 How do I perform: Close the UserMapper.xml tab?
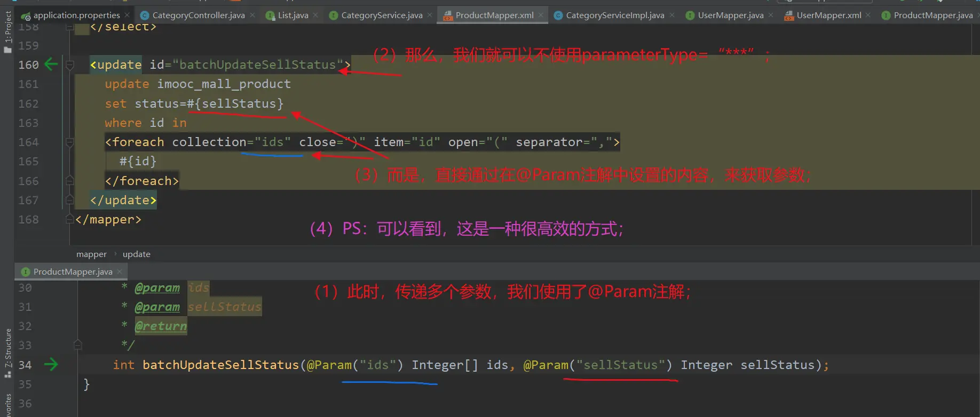pyautogui.click(x=868, y=15)
